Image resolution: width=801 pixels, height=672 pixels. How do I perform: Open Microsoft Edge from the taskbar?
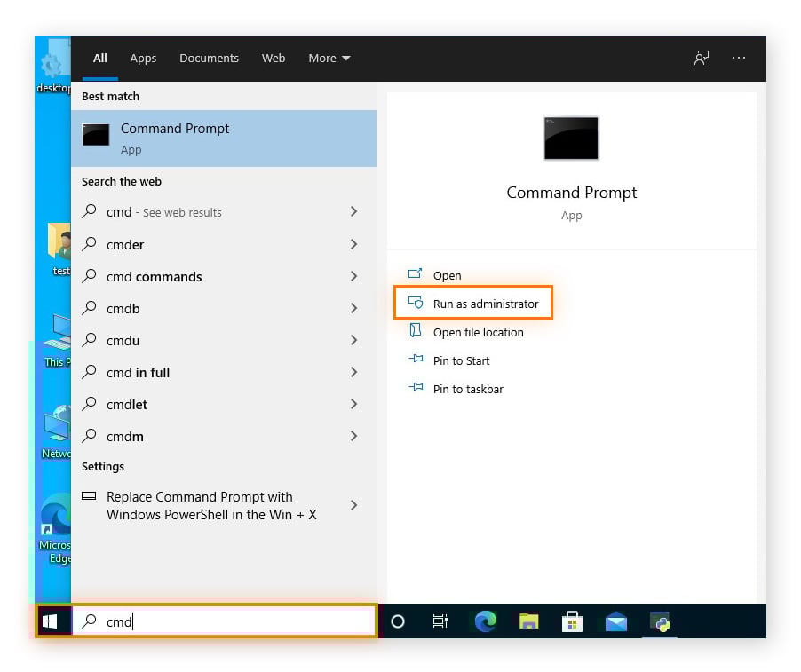485,622
